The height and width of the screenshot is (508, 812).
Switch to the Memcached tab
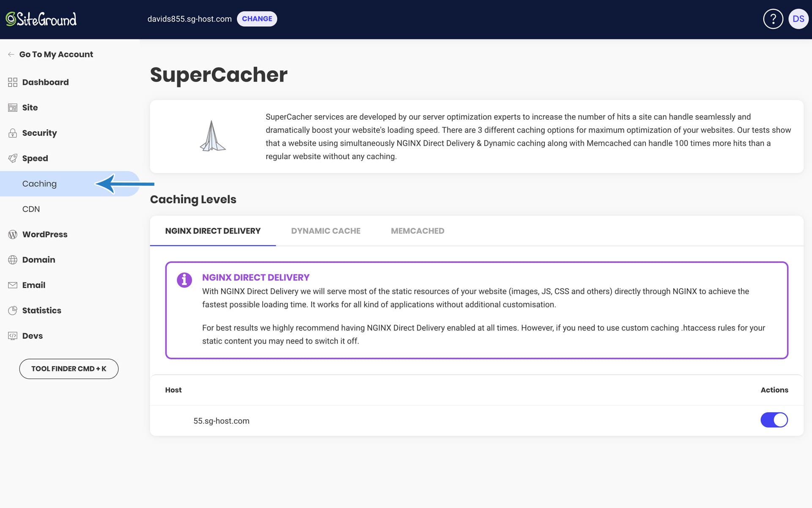point(417,231)
